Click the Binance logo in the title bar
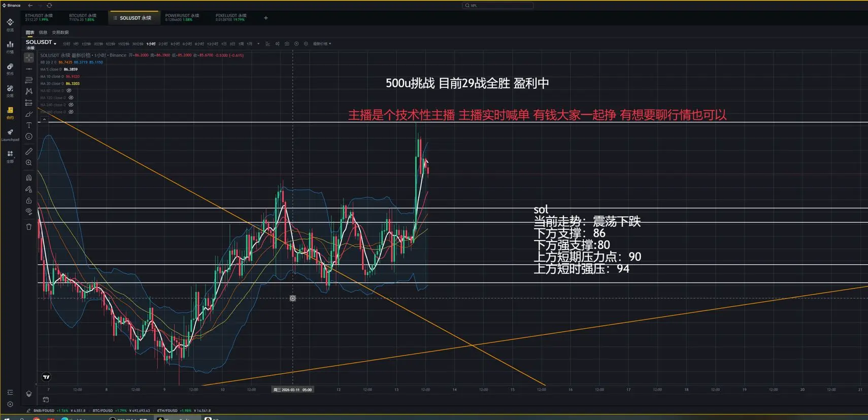Image resolution: width=868 pixels, height=420 pixels. (x=11, y=5)
